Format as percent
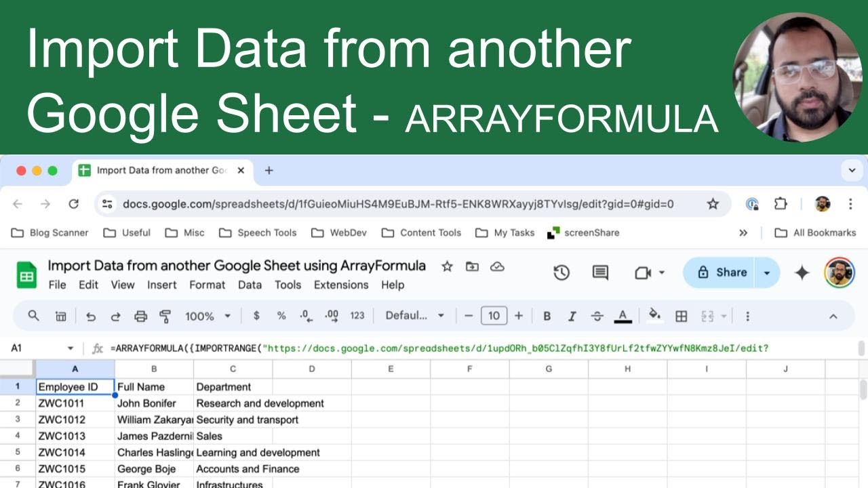Viewport: 868px width, 488px height. point(281,316)
